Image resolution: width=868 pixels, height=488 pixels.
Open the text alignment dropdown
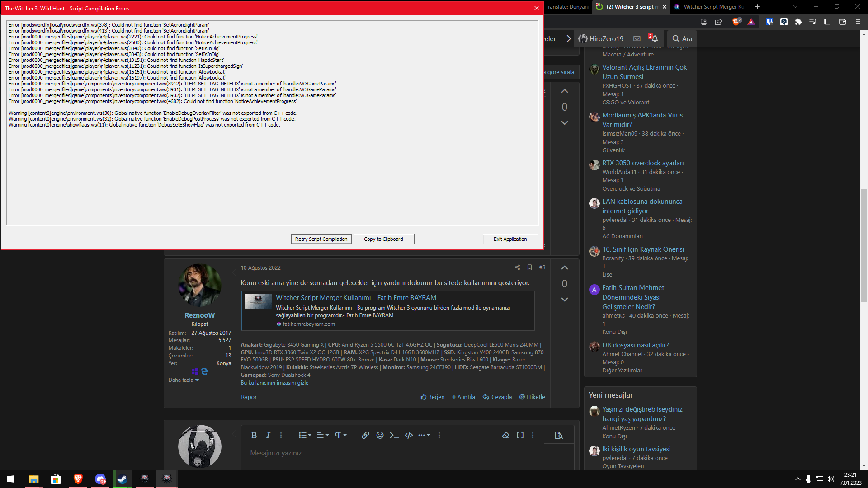pyautogui.click(x=322, y=435)
